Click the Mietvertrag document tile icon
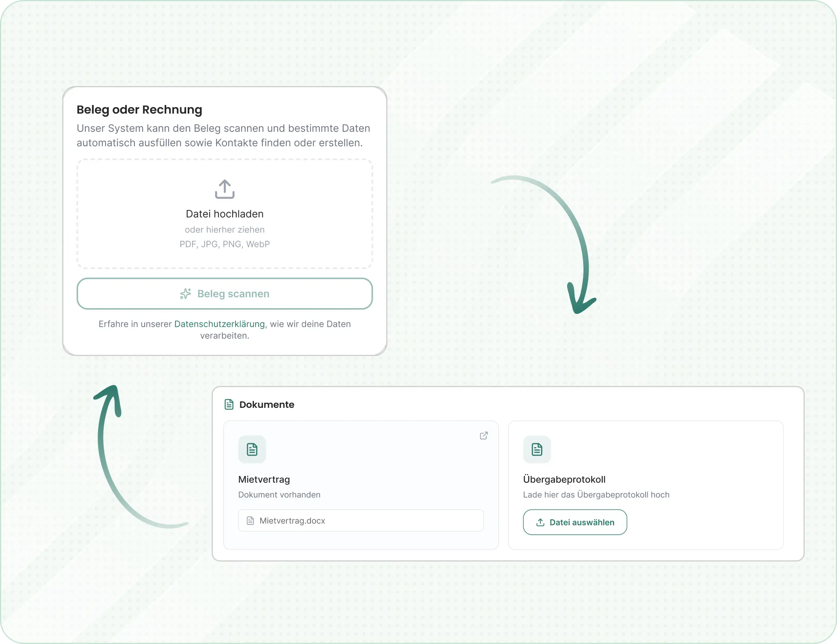This screenshot has width=837, height=644. click(252, 449)
